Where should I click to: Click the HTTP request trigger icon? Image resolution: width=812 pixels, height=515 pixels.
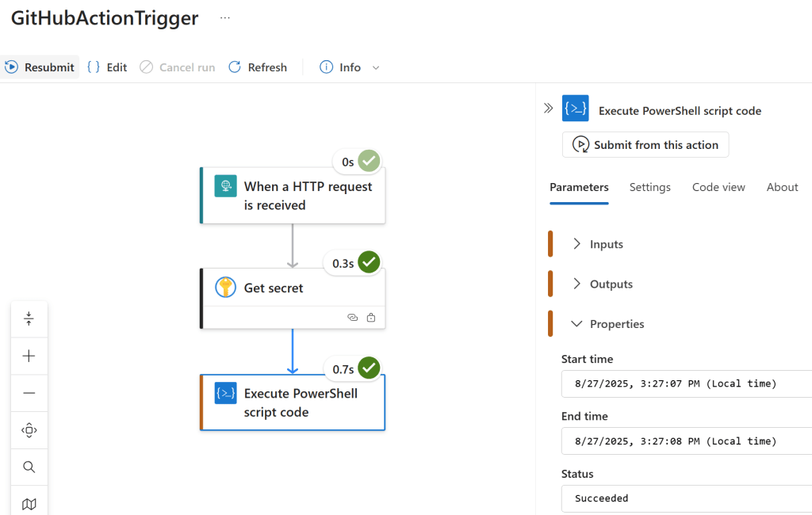pyautogui.click(x=226, y=186)
